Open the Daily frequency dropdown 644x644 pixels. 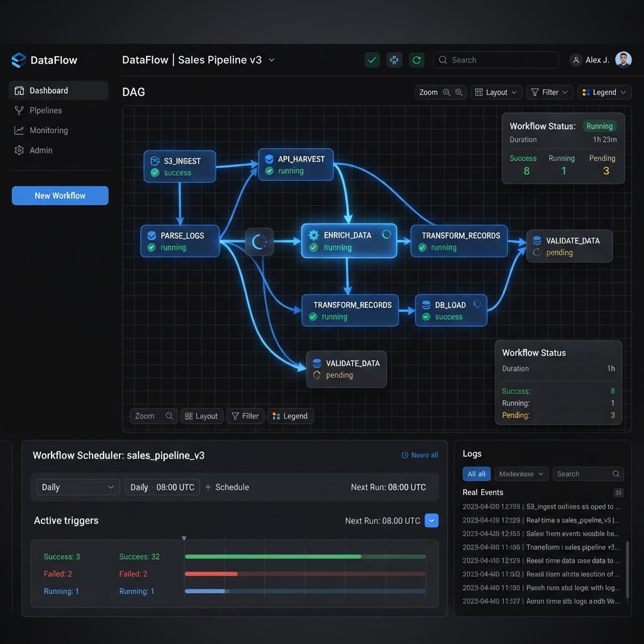[x=78, y=487]
